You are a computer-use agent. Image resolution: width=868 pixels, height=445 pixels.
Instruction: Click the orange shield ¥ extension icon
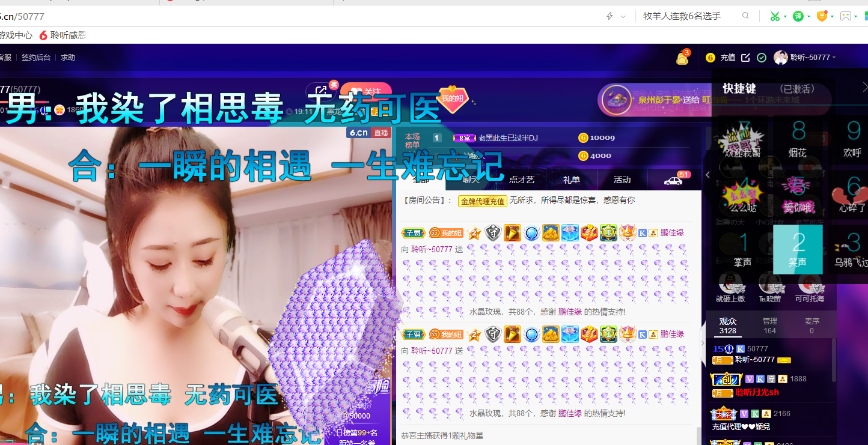[x=822, y=16]
